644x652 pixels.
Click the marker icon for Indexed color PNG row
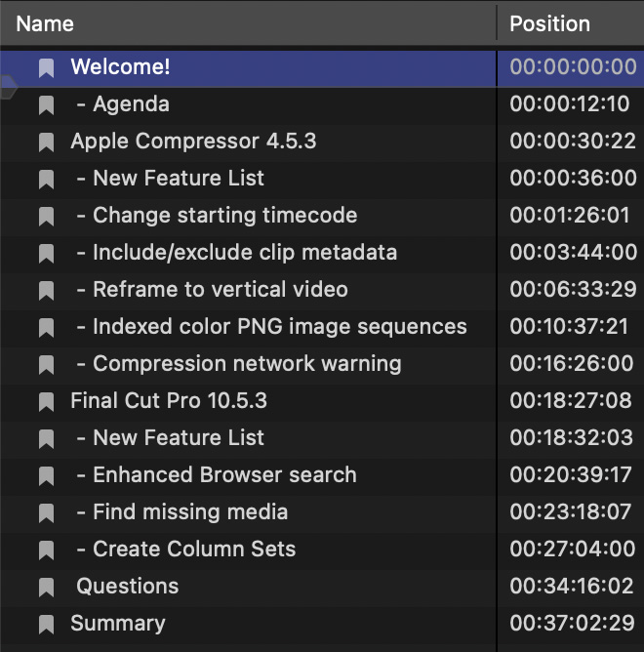click(x=46, y=328)
